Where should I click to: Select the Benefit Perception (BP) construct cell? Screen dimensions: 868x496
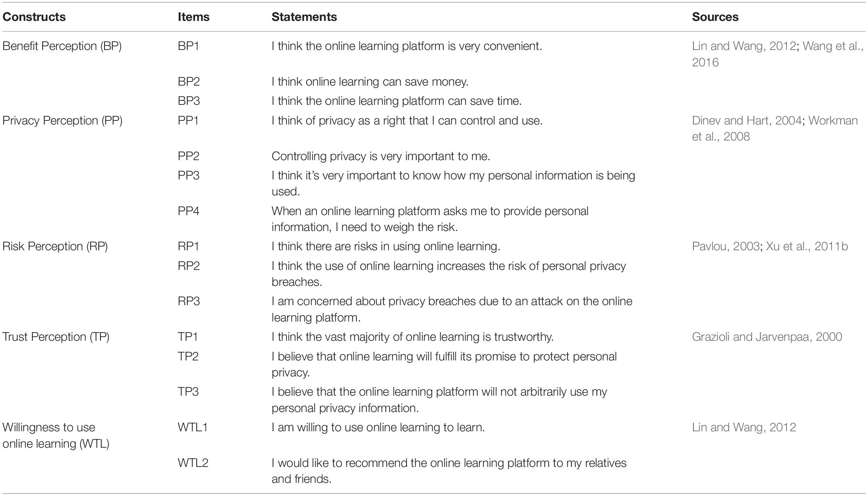62,46
